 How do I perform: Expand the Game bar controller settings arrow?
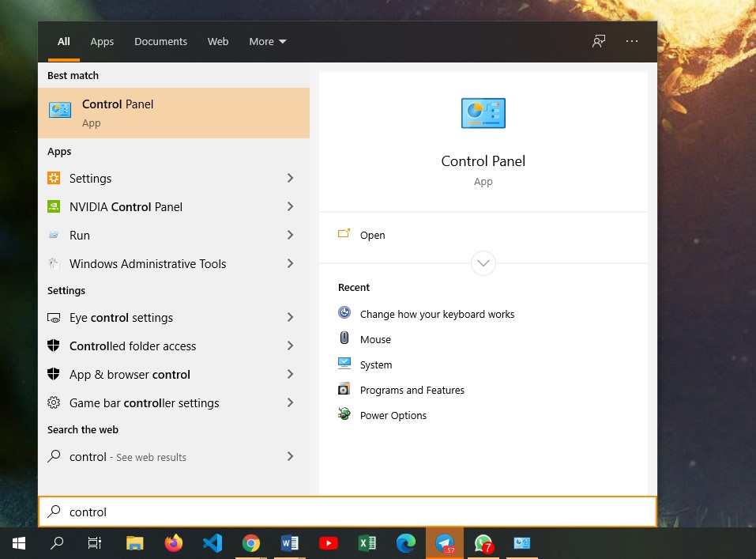point(290,402)
